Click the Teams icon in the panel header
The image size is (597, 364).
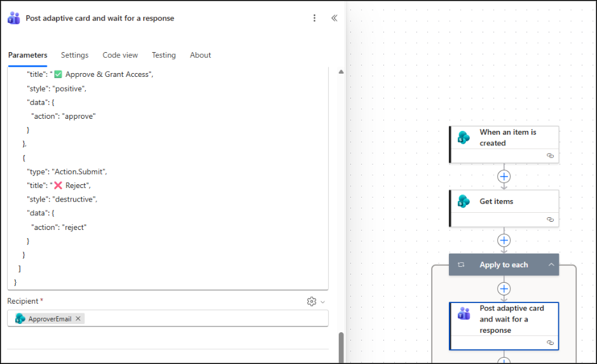14,18
